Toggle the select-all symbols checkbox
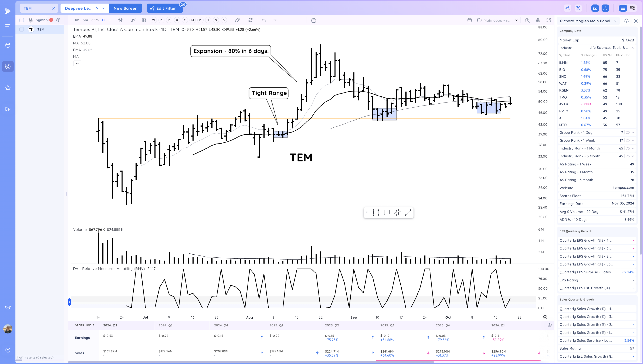 (x=22, y=20)
